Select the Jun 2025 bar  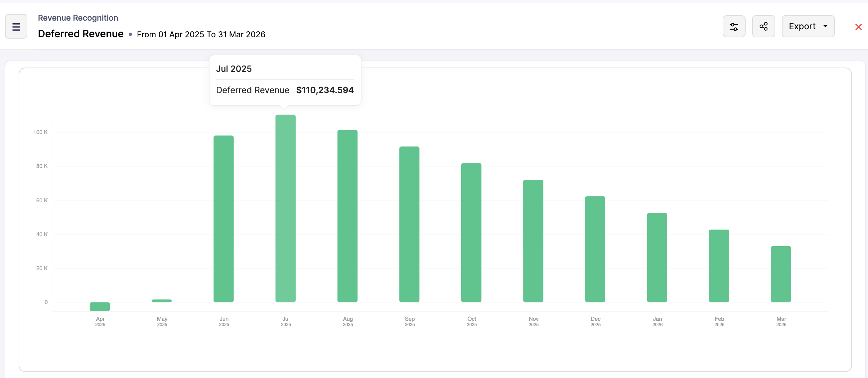(223, 219)
